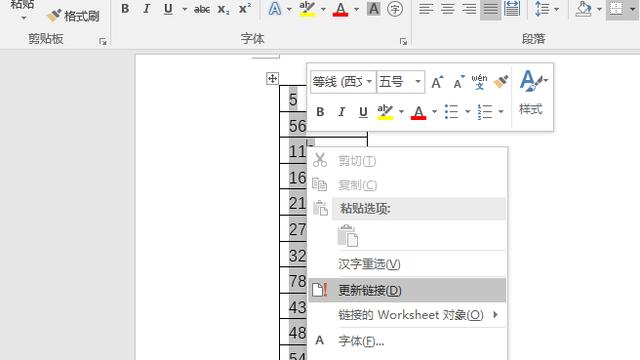Click the table cell containing 5

[293, 99]
